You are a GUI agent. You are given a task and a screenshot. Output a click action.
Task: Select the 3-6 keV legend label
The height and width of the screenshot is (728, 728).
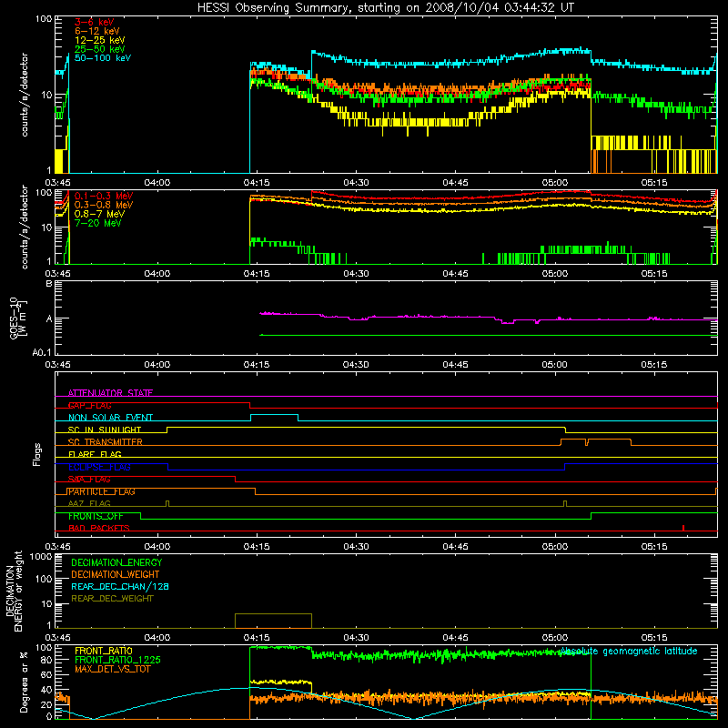(x=95, y=22)
